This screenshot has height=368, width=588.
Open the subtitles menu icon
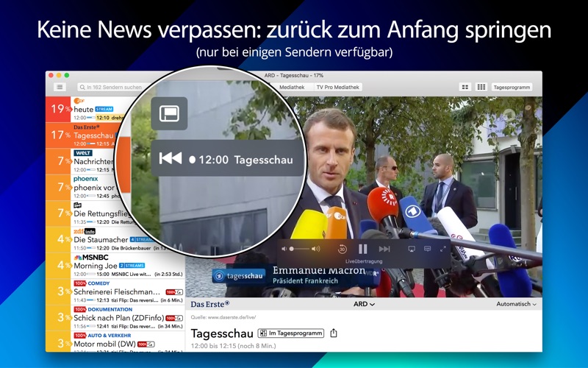[427, 249]
